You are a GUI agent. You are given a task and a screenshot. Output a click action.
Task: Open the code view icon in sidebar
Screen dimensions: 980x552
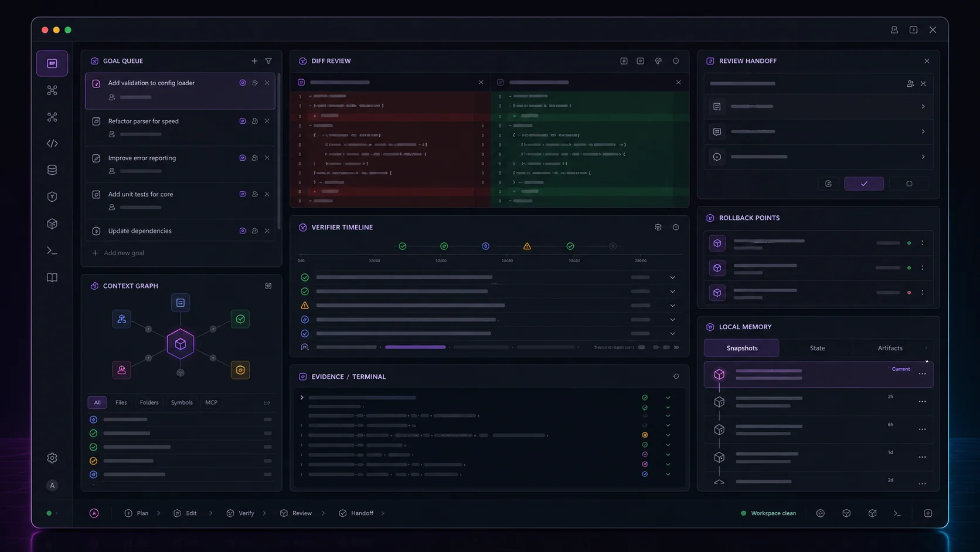coord(52,144)
